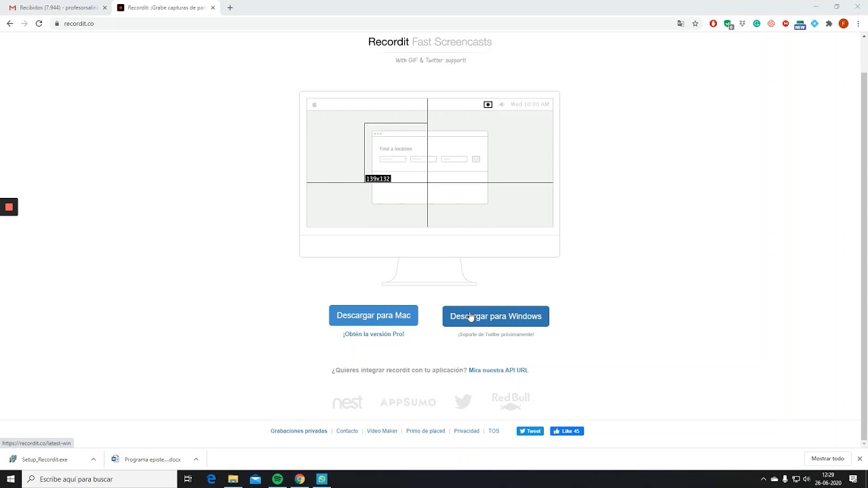868x488 pixels.
Task: Click Mostrar todo downloads button
Action: [827, 459]
